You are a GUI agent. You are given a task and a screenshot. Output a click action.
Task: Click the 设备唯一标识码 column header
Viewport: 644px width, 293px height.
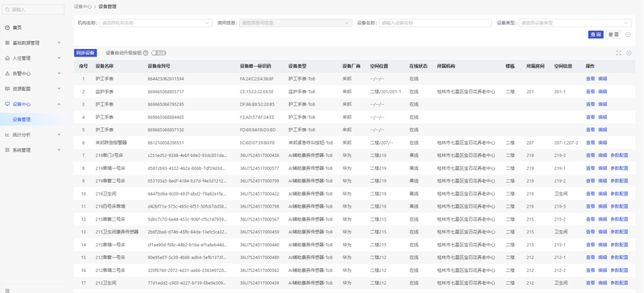(x=255, y=66)
